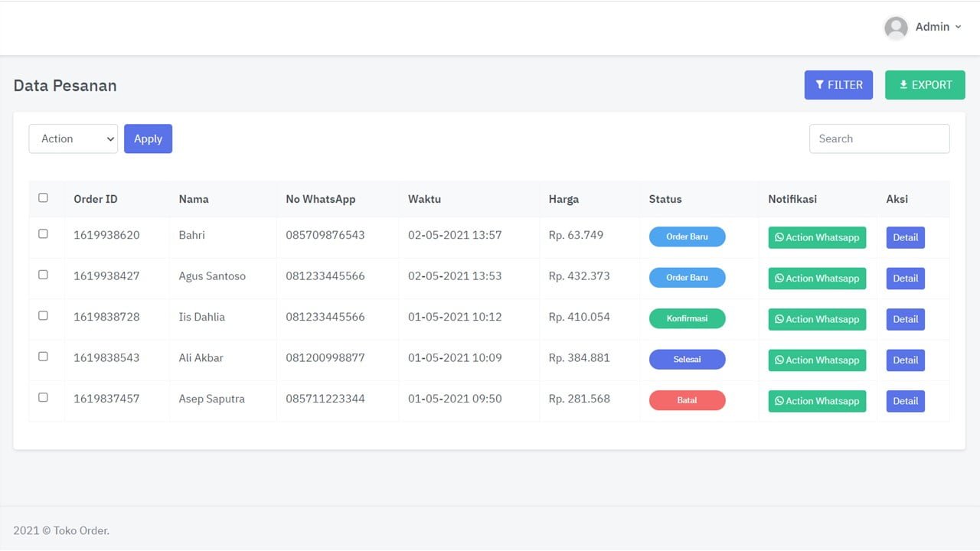
Task: Sort table by the Harga column header
Action: click(x=563, y=199)
